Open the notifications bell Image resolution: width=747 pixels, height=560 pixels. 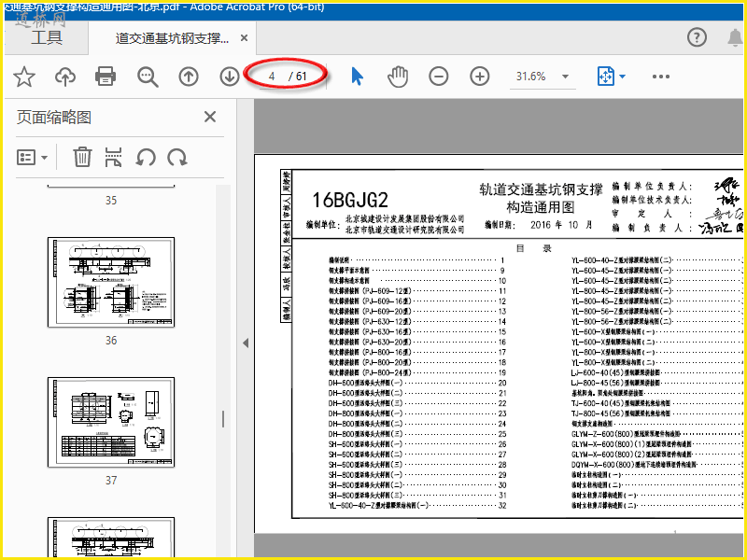[x=736, y=37]
